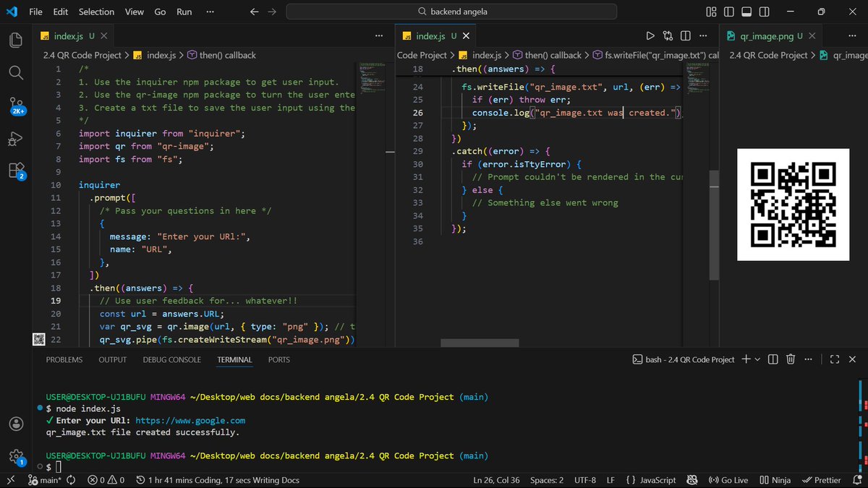Toggle the primary sidebar visibility

[728, 12]
